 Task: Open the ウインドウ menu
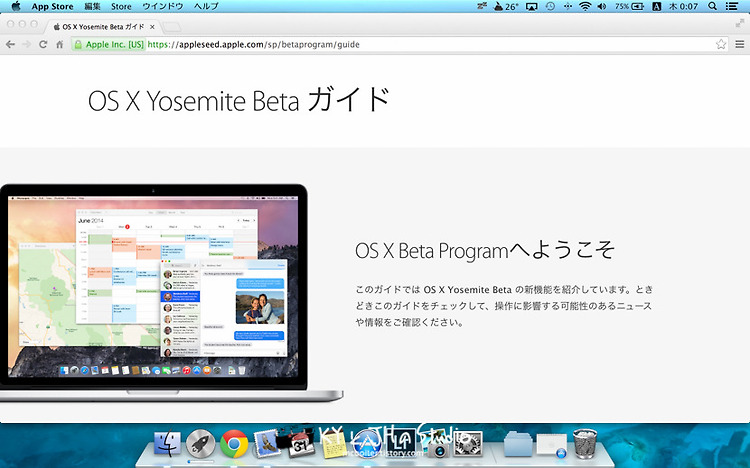coord(163,6)
